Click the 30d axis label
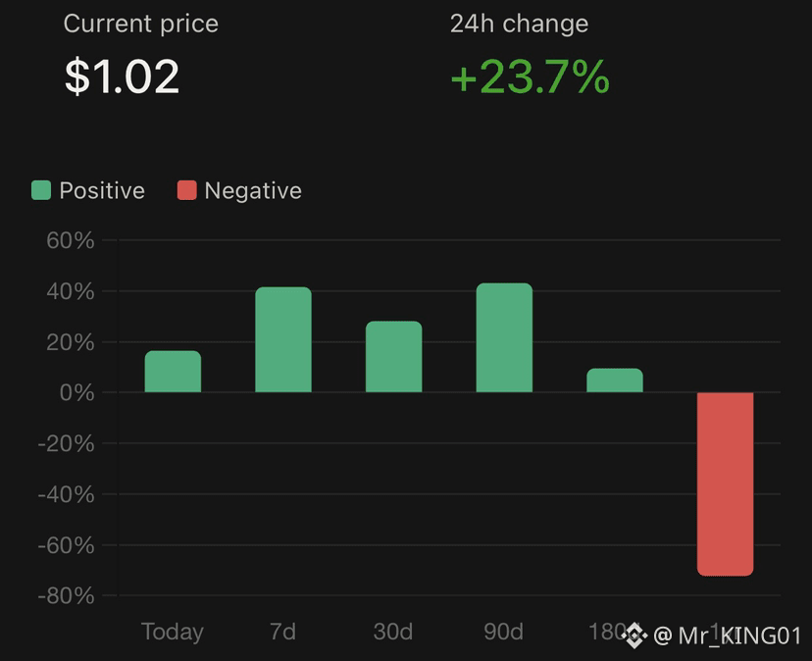This screenshot has height=661, width=812. click(393, 632)
